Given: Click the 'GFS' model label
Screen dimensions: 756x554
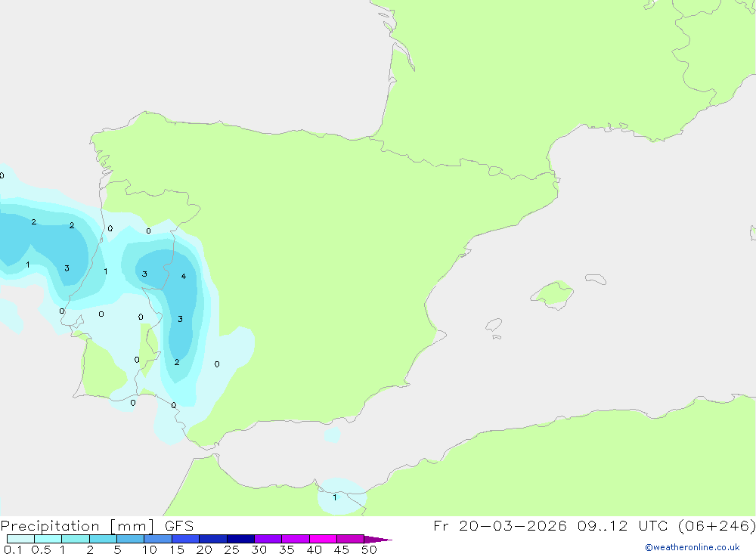Looking at the screenshot, I should [x=179, y=526].
